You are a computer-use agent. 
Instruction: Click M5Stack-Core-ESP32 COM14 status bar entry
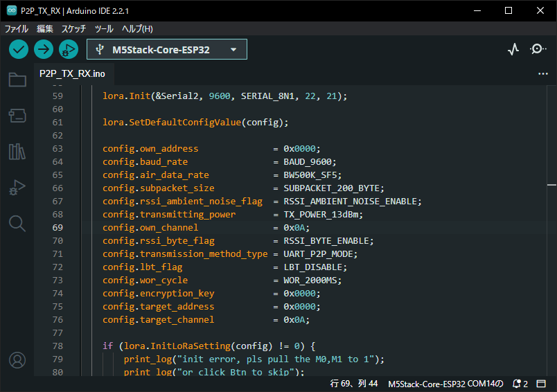pos(445,384)
